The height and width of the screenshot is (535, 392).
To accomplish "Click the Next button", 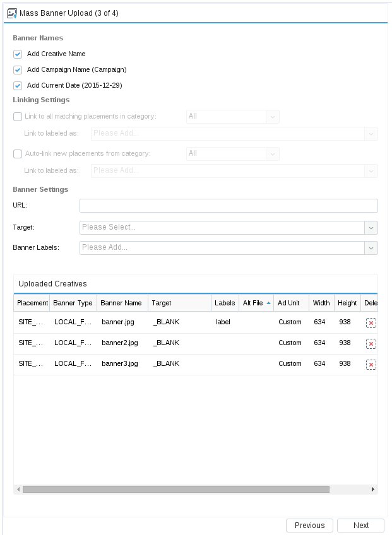I will click(360, 526).
